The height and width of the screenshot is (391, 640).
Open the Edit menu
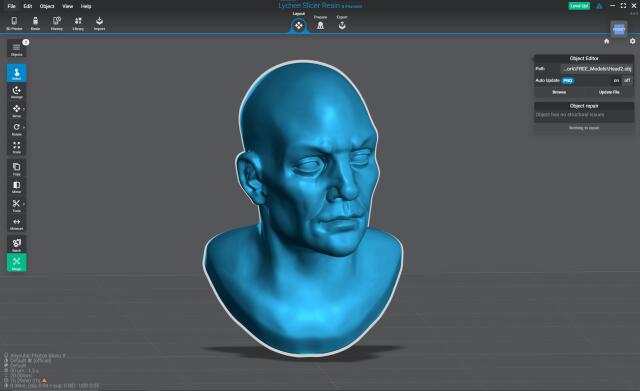[28, 6]
